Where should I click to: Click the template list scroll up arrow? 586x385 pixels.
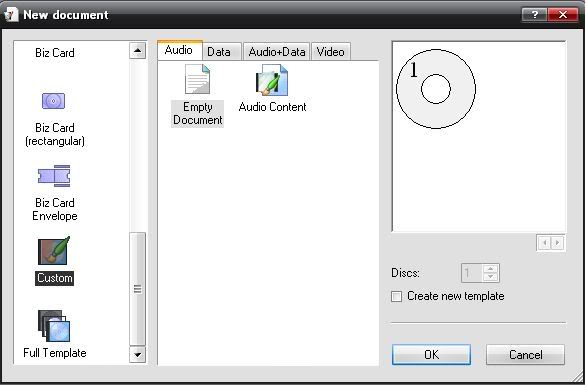pyautogui.click(x=138, y=50)
